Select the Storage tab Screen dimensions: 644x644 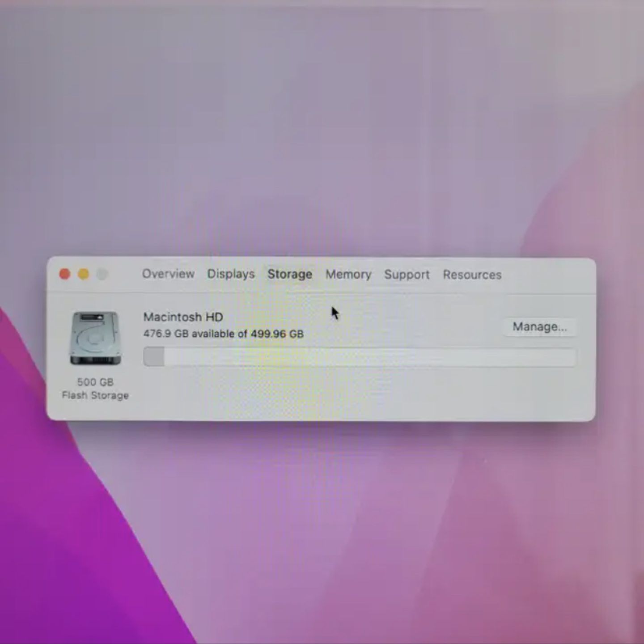(x=290, y=274)
